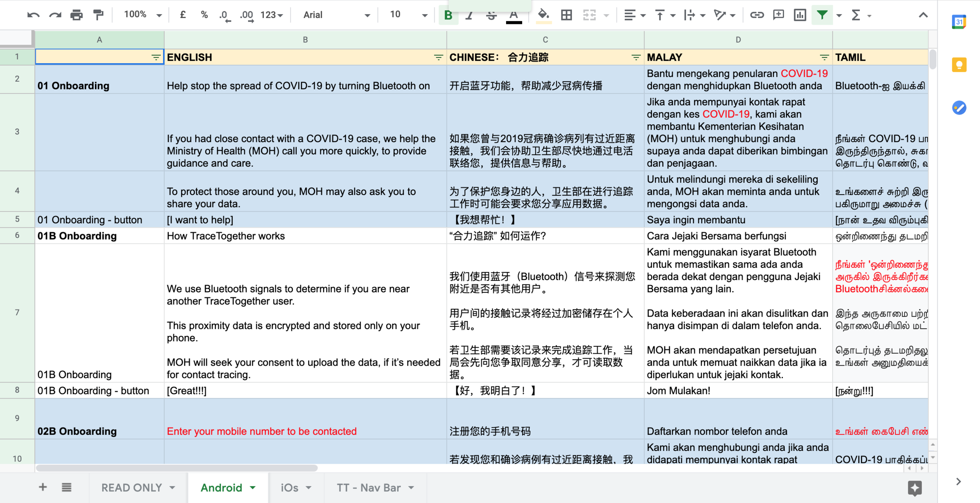
Task: Open Google Calendar side panel
Action: 959,22
